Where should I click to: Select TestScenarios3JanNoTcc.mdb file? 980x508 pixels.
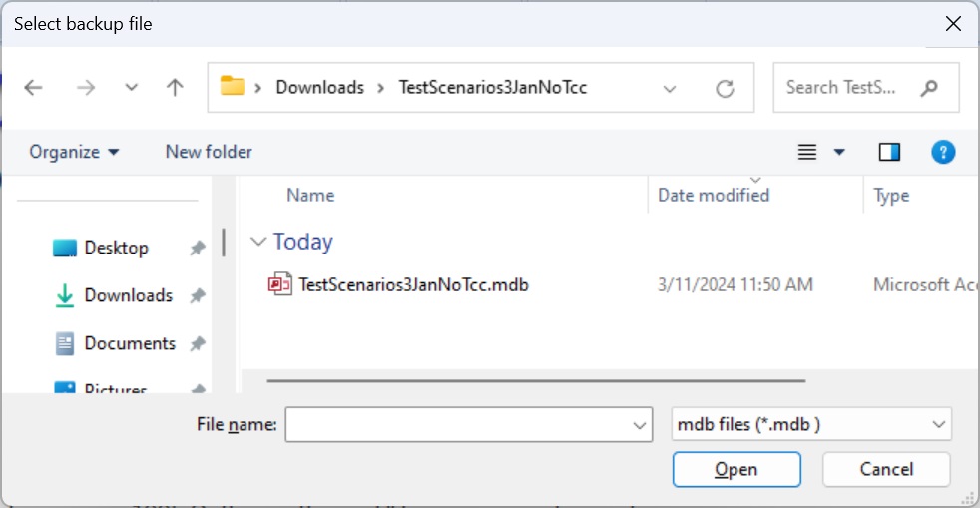(413, 284)
